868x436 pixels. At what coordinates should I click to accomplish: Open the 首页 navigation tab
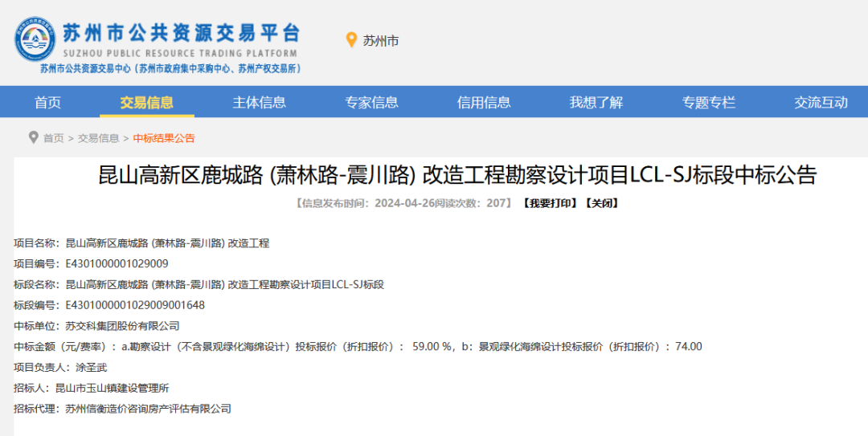tap(47, 102)
